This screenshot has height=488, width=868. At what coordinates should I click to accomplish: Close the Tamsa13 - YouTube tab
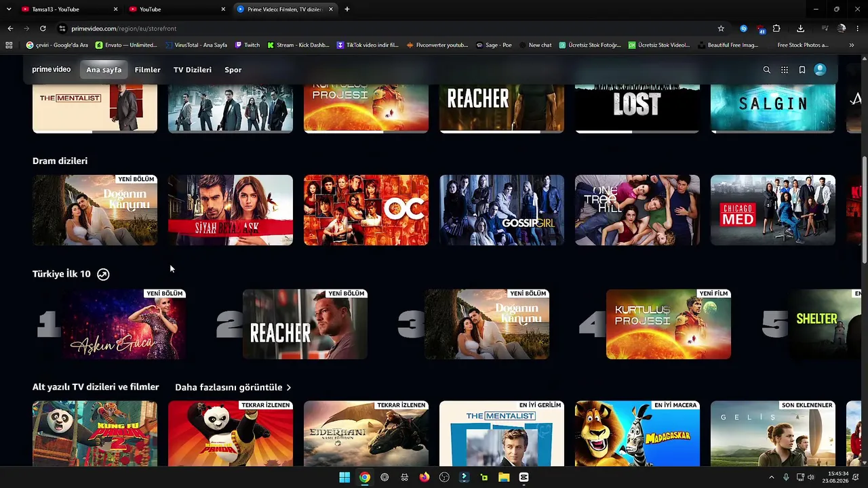[x=115, y=9]
